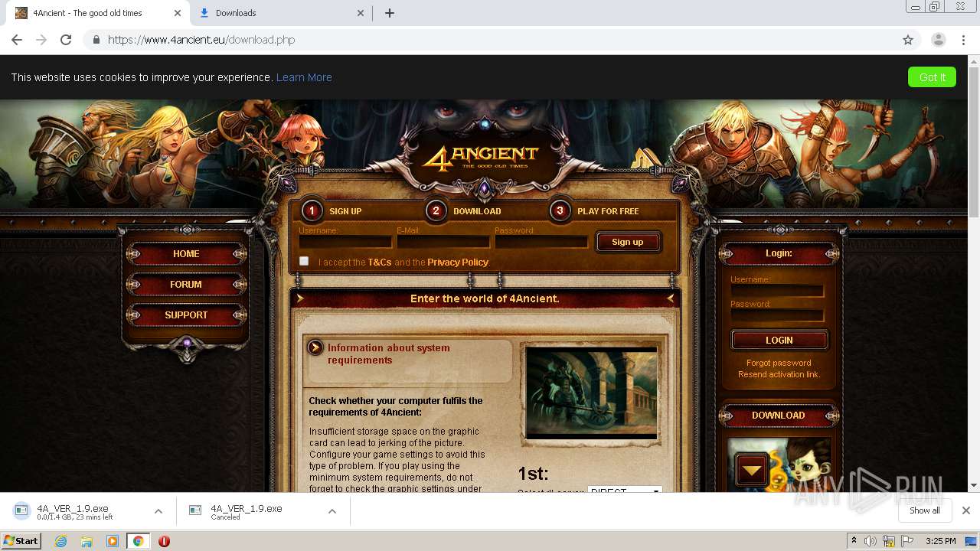Viewport: 980px width, 551px height.
Task: Open the Chrome profile avatar menu
Action: click(x=938, y=40)
